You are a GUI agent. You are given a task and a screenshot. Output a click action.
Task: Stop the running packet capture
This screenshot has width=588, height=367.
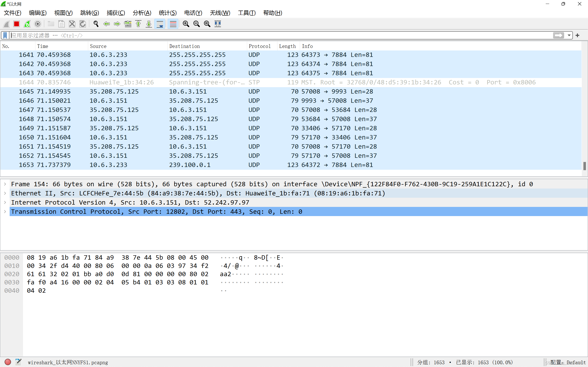click(17, 24)
